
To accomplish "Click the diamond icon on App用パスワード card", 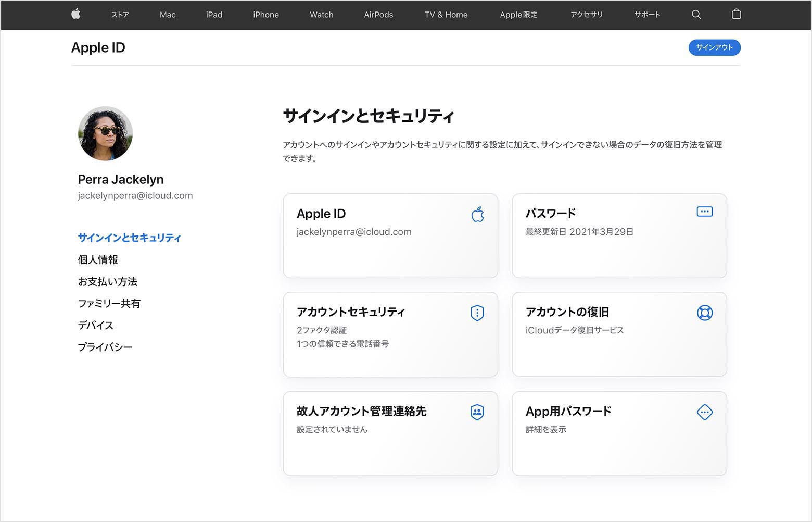I will pos(704,412).
